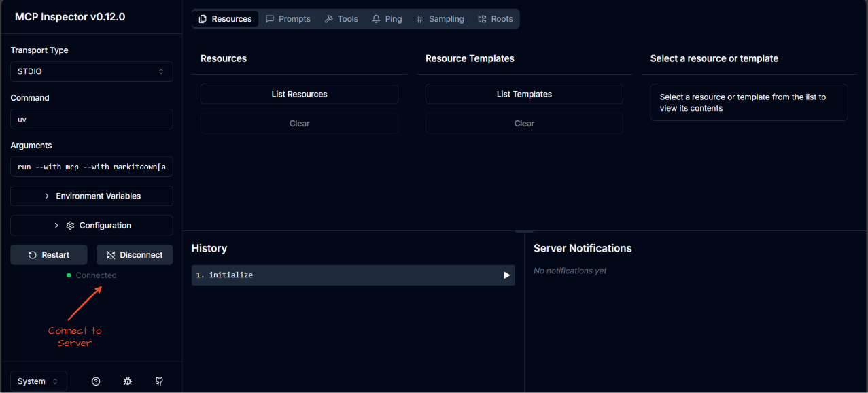
Task: Open the System theme selector
Action: 38,381
